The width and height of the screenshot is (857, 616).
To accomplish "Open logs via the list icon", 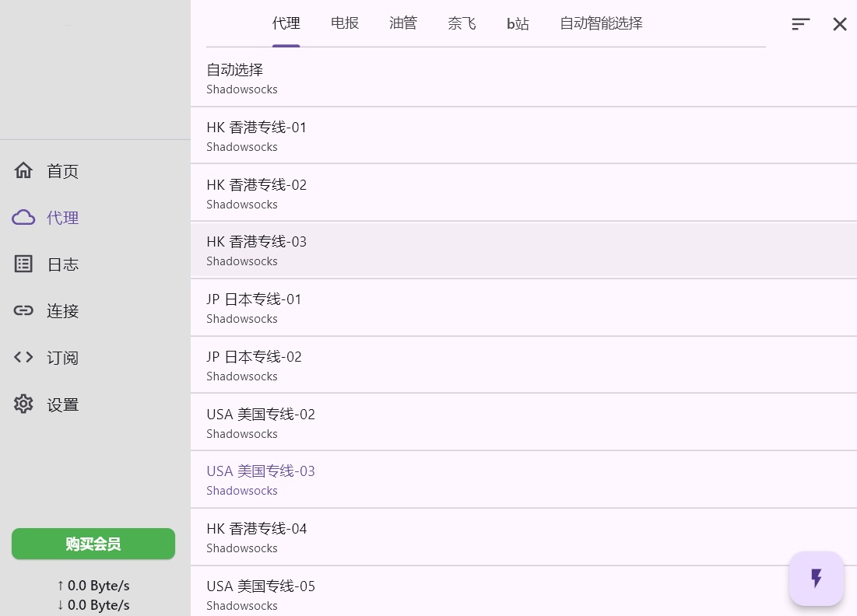I will [23, 264].
